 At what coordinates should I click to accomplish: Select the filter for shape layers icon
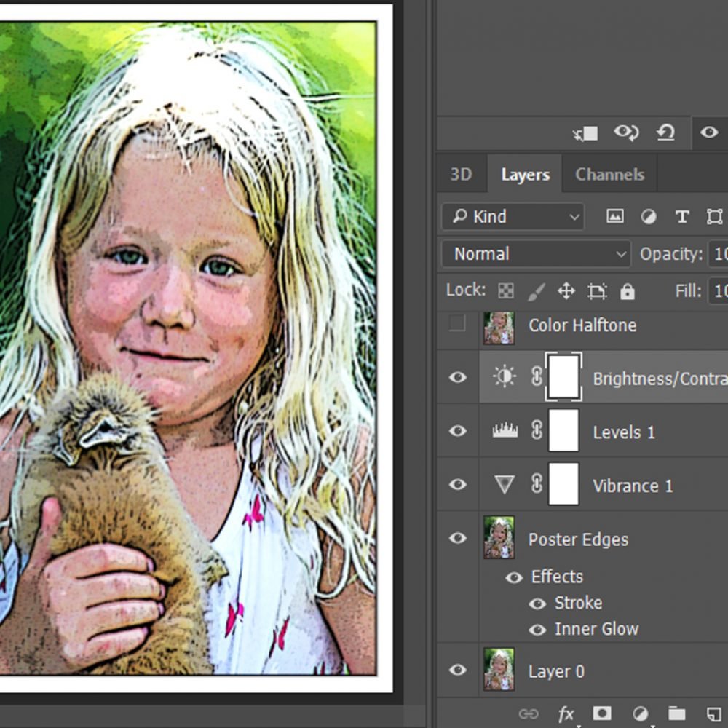714,216
